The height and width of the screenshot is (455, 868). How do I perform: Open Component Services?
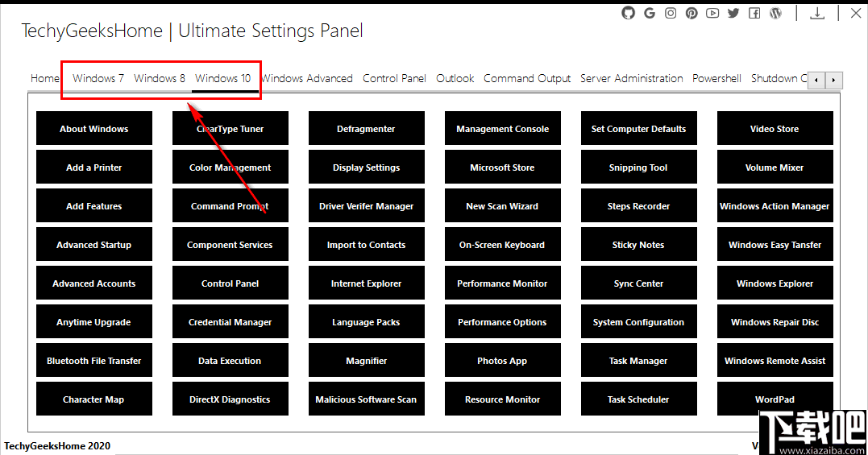230,244
